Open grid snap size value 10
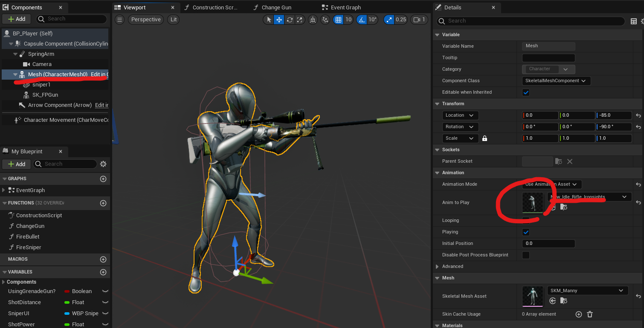 tap(348, 20)
